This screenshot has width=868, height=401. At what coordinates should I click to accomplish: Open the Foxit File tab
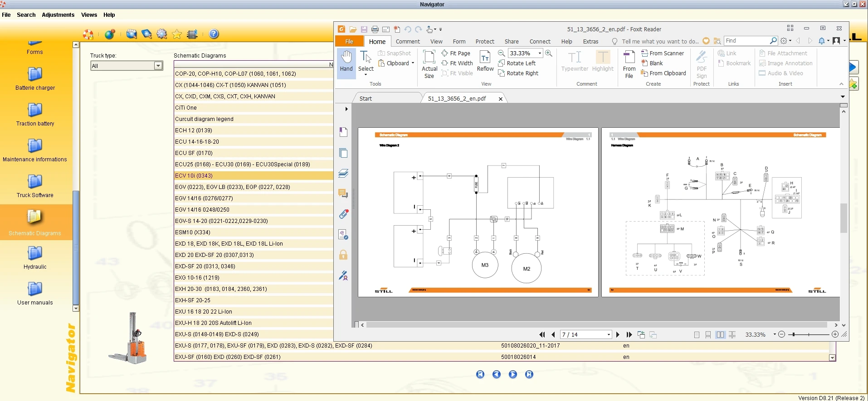point(349,41)
